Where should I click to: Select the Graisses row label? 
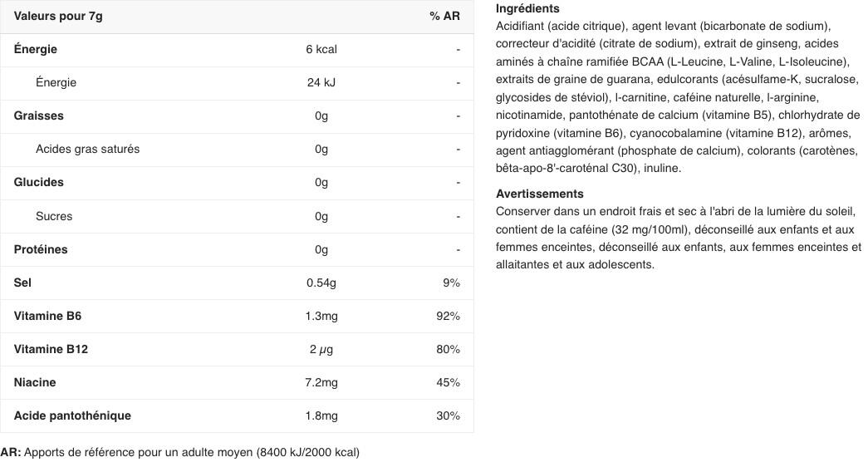click(x=39, y=116)
